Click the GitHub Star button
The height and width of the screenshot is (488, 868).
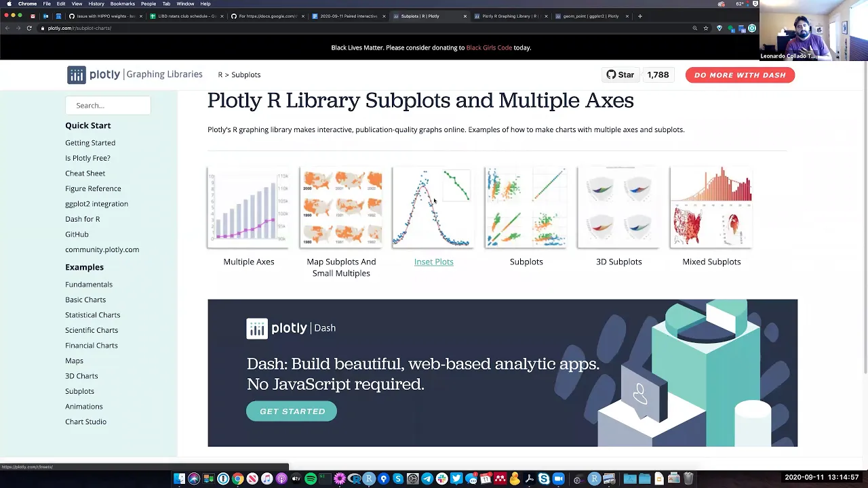tap(620, 75)
